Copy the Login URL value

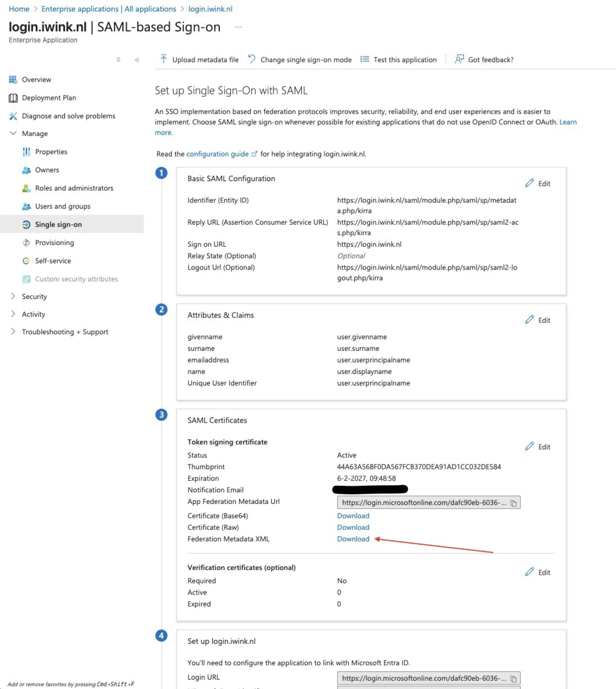coord(513,679)
